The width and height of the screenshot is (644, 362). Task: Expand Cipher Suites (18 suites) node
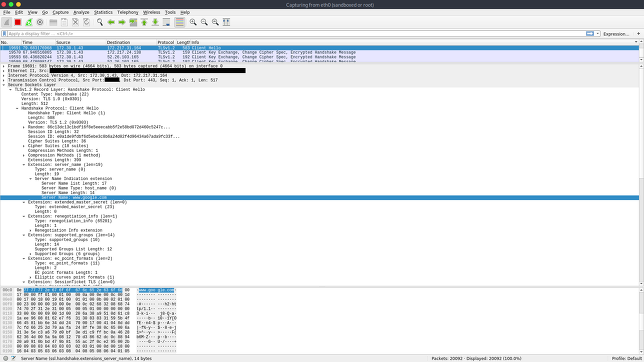pyautogui.click(x=23, y=146)
